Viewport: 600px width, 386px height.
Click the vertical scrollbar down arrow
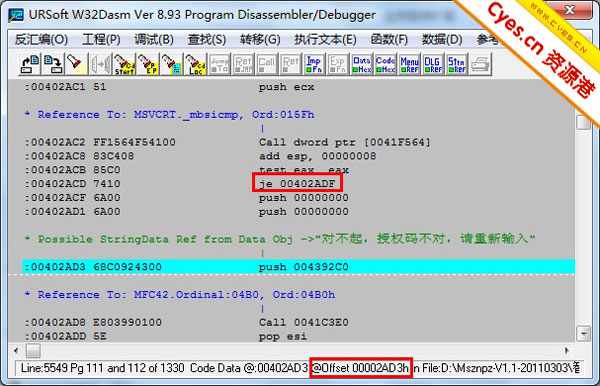coord(584,334)
